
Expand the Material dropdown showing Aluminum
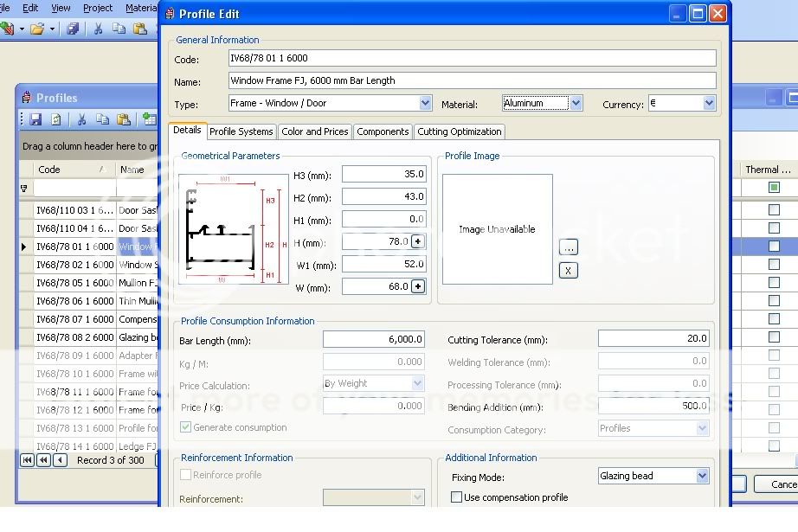pyautogui.click(x=576, y=103)
